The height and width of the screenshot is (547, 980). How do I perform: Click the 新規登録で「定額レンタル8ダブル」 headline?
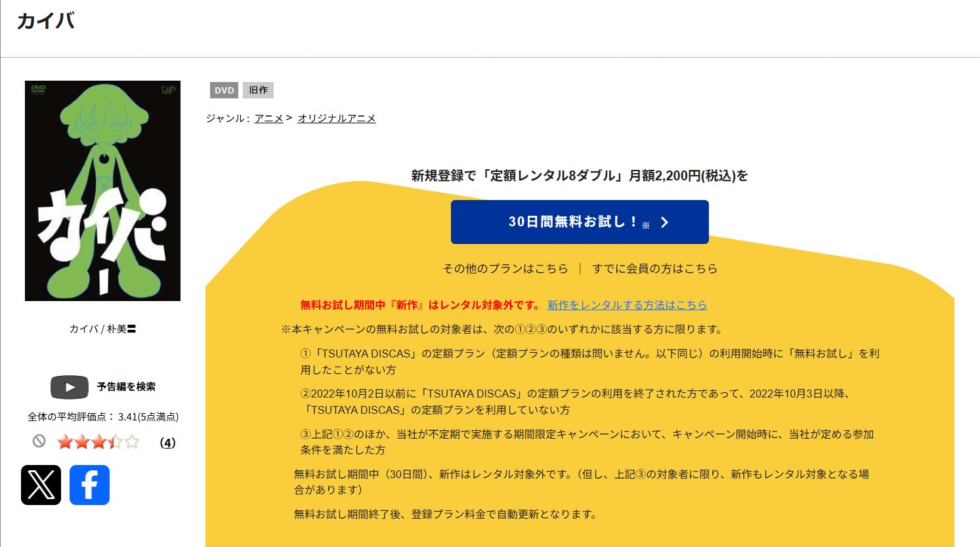point(580,175)
